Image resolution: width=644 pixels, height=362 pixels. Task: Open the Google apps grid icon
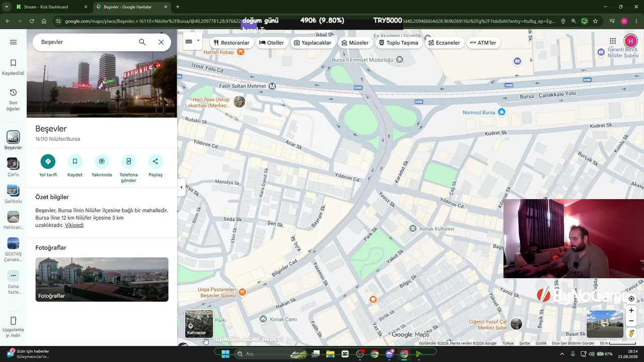click(613, 41)
